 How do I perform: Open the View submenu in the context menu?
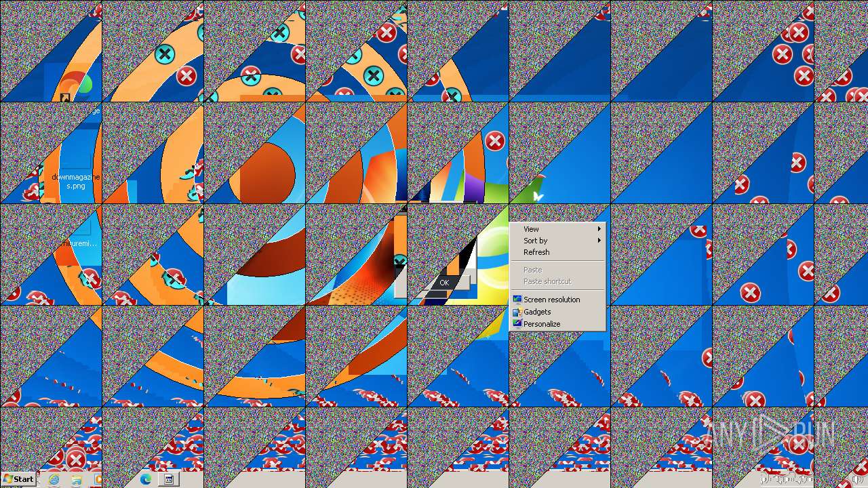tap(557, 229)
